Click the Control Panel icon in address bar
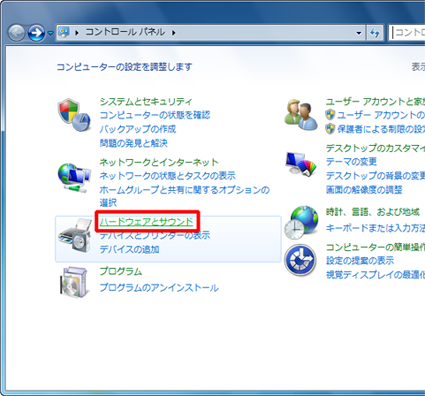This screenshot has width=425, height=396. click(64, 32)
